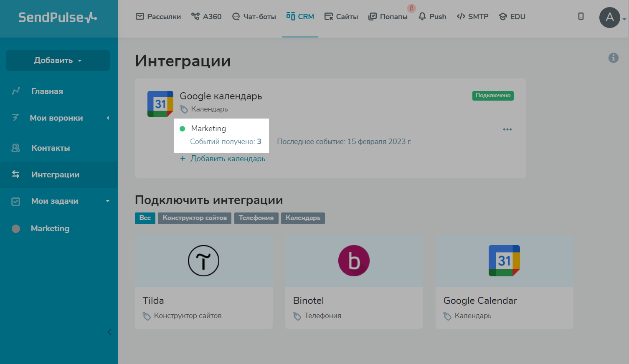Click the info icon beside Интеграции heading
This screenshot has height=364, width=629.
point(613,58)
